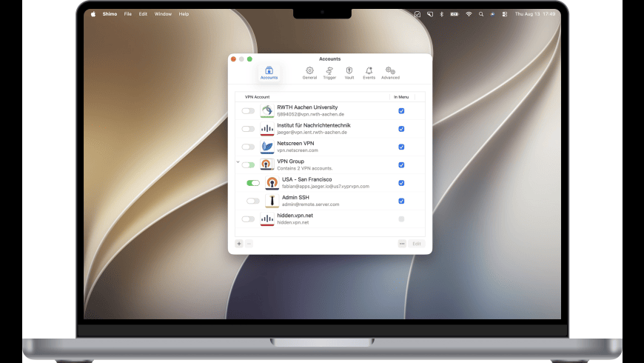The height and width of the screenshot is (363, 644).
Task: Switch to the Trigger tab
Action: (329, 73)
